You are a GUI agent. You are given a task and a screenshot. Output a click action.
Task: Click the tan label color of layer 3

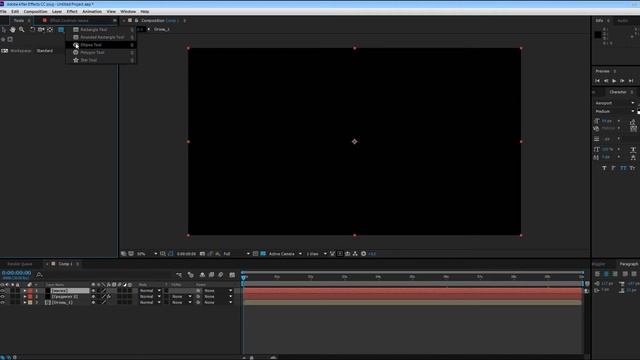tap(30, 303)
